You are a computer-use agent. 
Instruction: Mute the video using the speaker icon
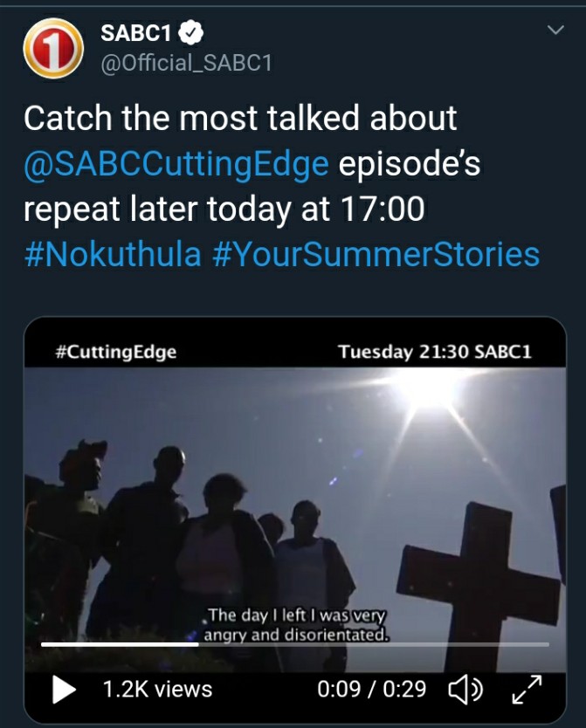pos(465,690)
